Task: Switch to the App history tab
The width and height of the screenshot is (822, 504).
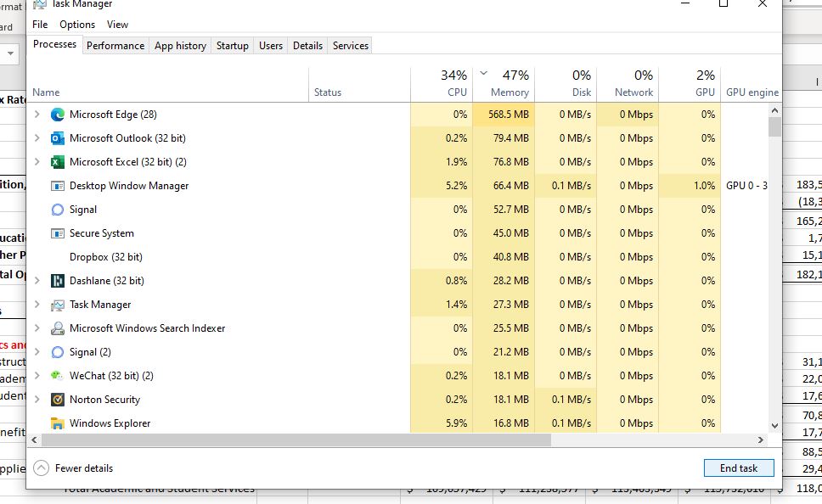Action: pos(180,46)
